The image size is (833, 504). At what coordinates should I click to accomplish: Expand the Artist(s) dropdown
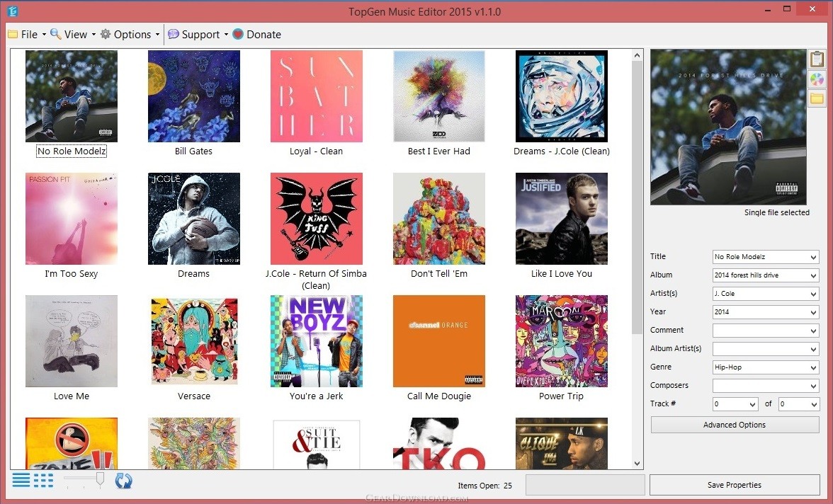813,294
